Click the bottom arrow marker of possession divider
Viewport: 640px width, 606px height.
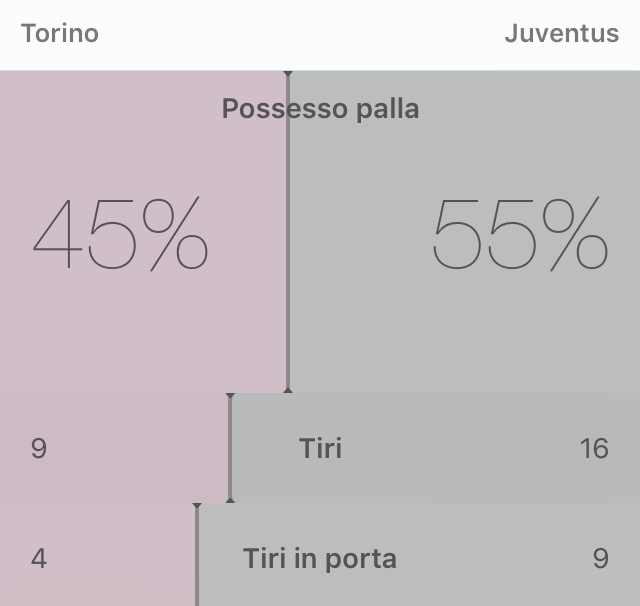pos(288,391)
